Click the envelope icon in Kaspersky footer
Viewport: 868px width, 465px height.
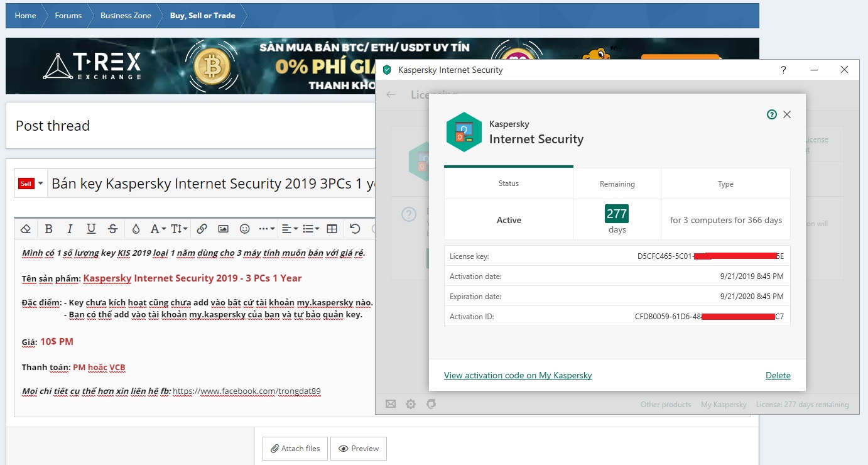[391, 404]
